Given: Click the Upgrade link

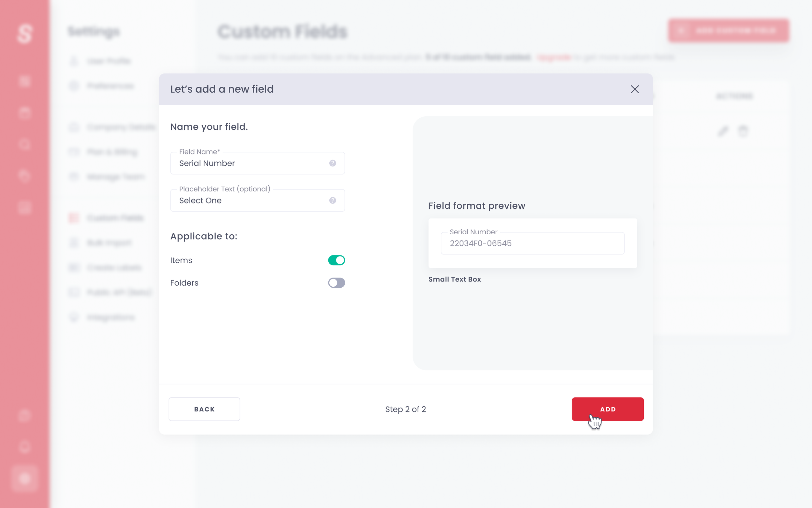Looking at the screenshot, I should click(x=554, y=58).
